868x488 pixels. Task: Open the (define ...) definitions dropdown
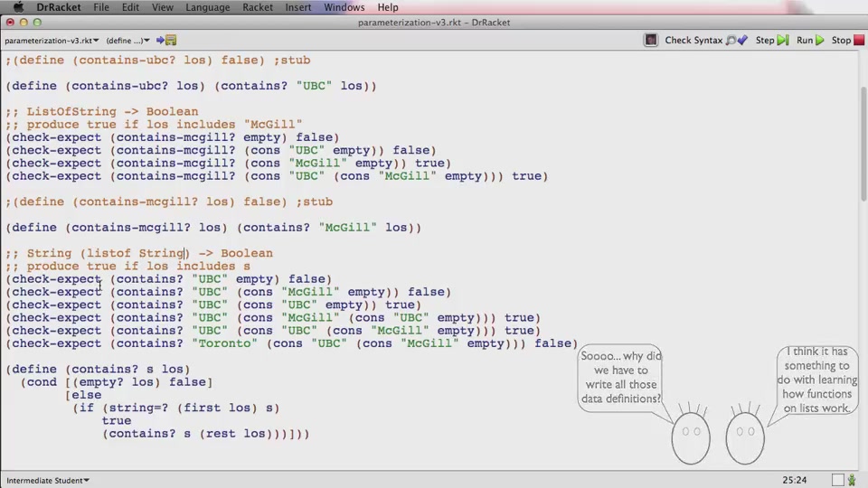click(x=127, y=41)
